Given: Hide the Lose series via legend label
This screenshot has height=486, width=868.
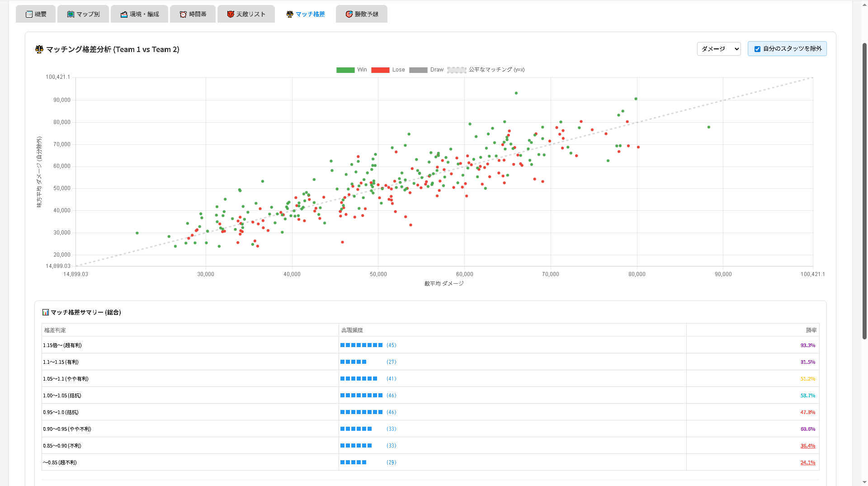Looking at the screenshot, I should (x=398, y=70).
